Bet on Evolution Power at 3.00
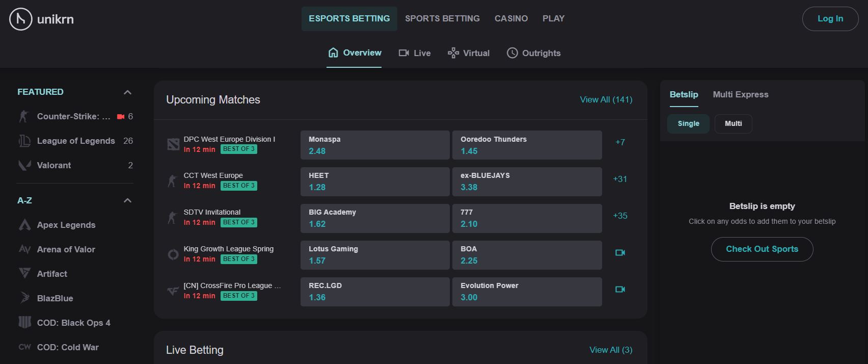868x364 pixels. point(527,292)
